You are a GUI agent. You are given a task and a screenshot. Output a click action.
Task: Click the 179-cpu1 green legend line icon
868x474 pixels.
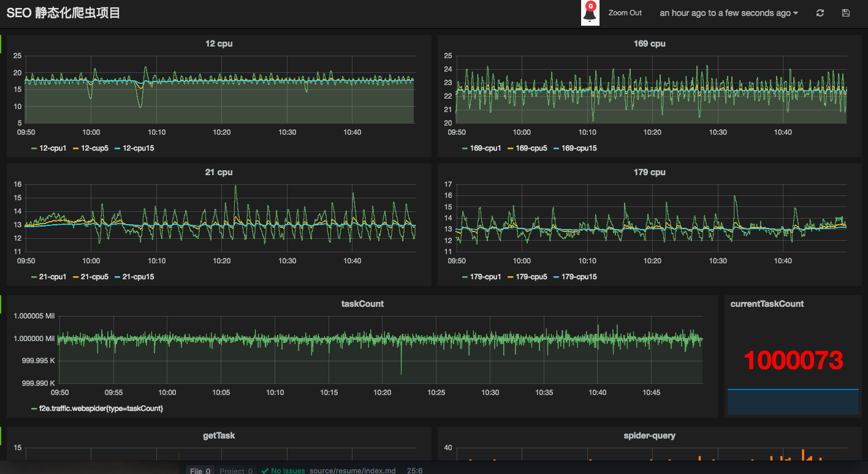point(464,277)
